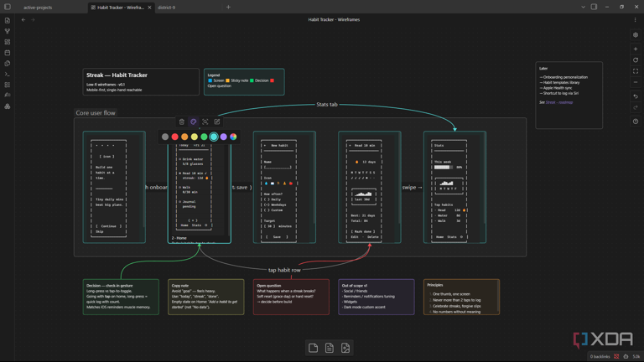644x362 pixels.
Task: Pick the cyan color swatch
Action: pyautogui.click(x=214, y=137)
